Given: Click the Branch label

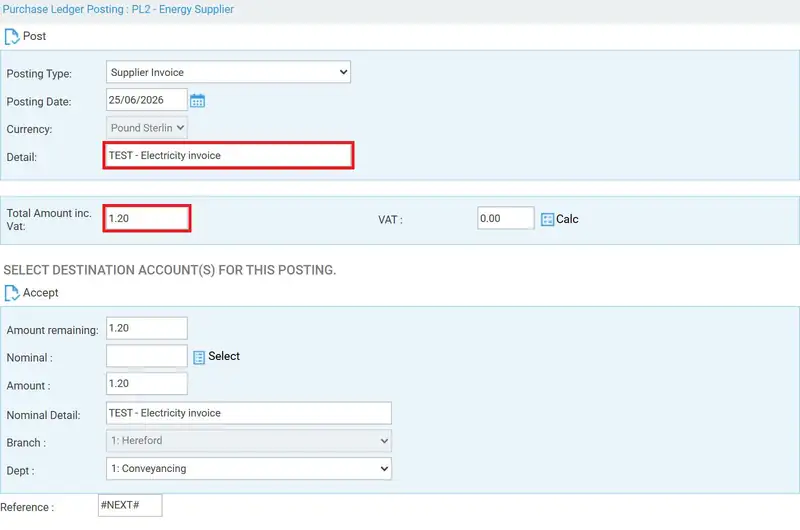Looking at the screenshot, I should [26, 443].
